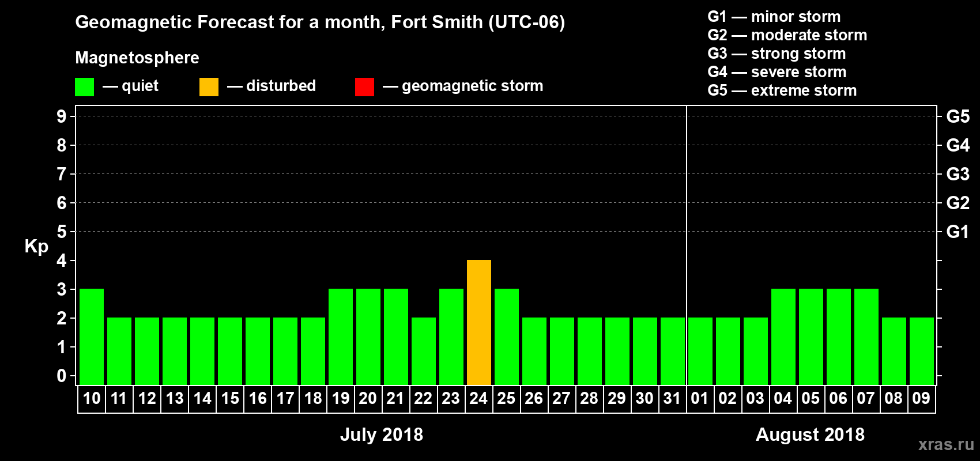980x461 pixels.
Task: Click Kp value 0 on the axis
Action: tap(61, 376)
